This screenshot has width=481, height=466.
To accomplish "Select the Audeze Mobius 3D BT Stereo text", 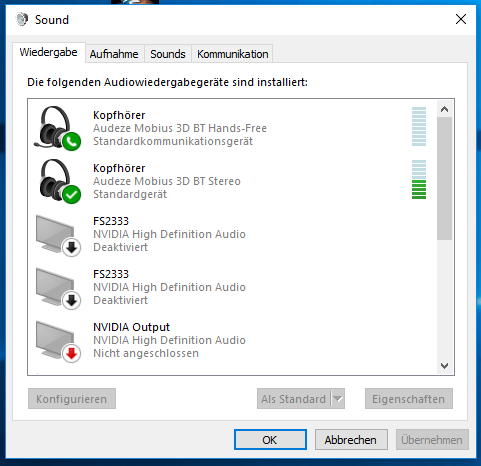I will tap(167, 181).
